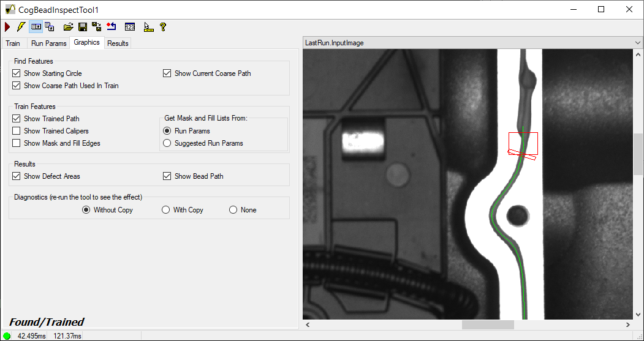
Task: Reset the tool with red dot arrow icon
Action: pyautogui.click(x=111, y=27)
